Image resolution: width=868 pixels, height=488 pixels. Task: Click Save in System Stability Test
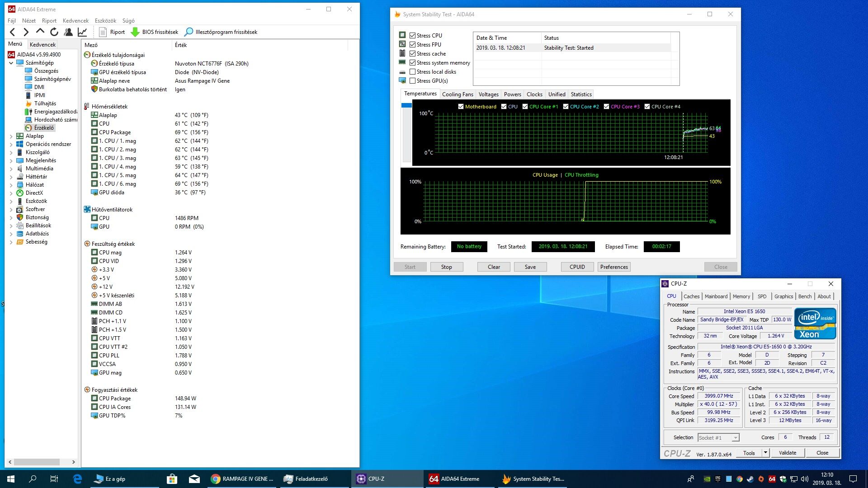530,267
